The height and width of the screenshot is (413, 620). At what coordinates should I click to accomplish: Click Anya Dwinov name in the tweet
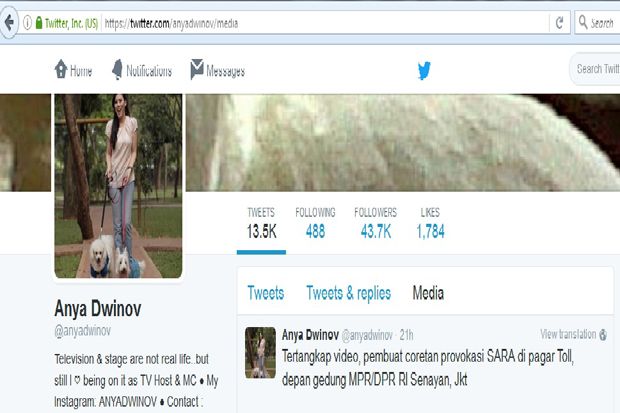(310, 335)
